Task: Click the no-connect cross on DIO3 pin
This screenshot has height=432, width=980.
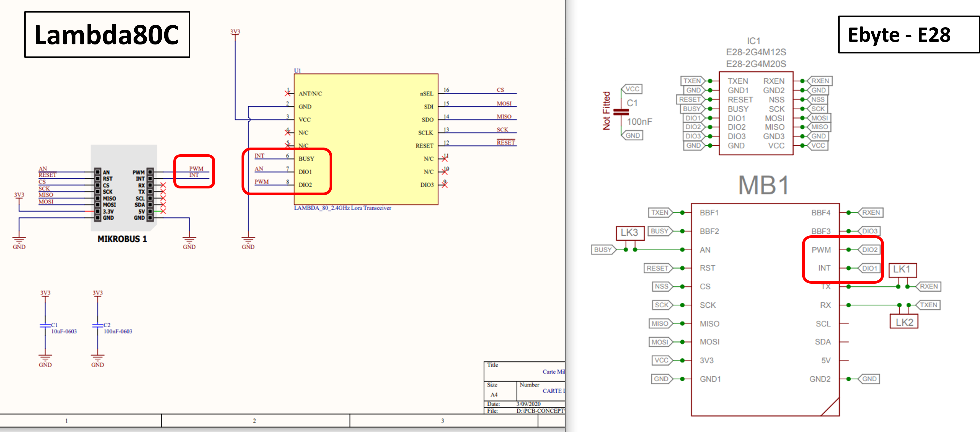Action: click(445, 185)
